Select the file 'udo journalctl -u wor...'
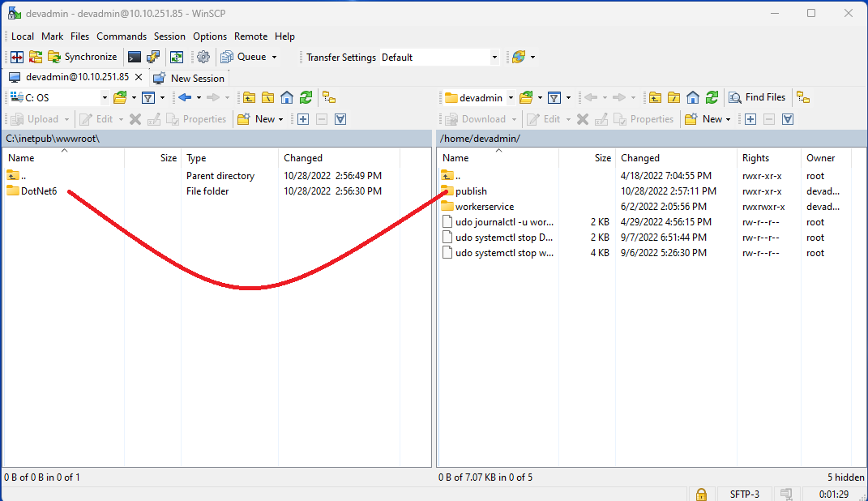The height and width of the screenshot is (501, 868). (x=498, y=222)
